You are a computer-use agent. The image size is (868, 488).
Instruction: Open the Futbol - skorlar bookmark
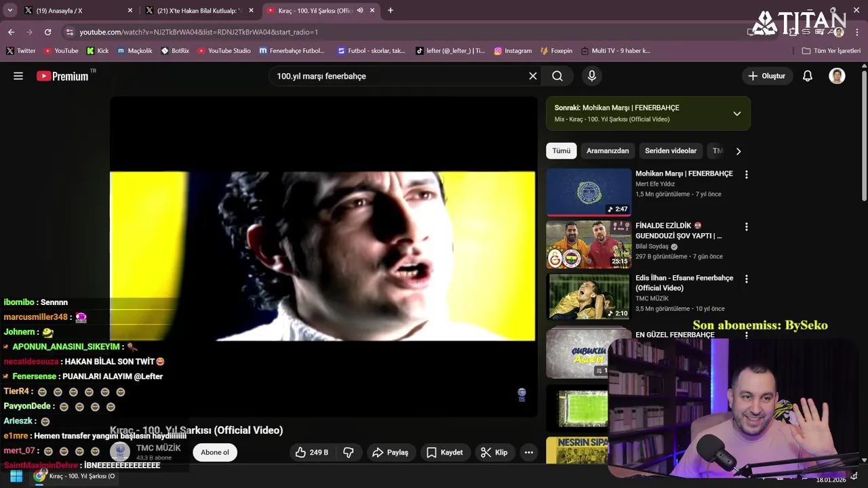(x=371, y=51)
